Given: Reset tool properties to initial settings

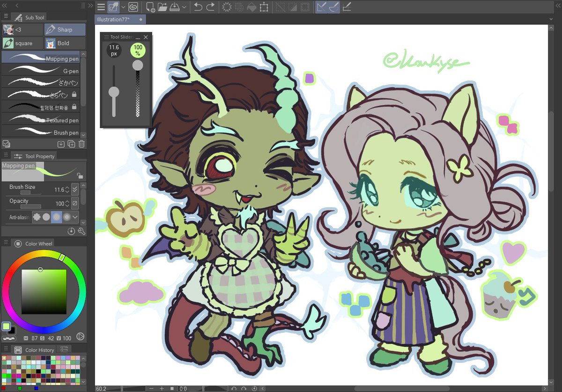Looking at the screenshot, I should tap(71, 231).
